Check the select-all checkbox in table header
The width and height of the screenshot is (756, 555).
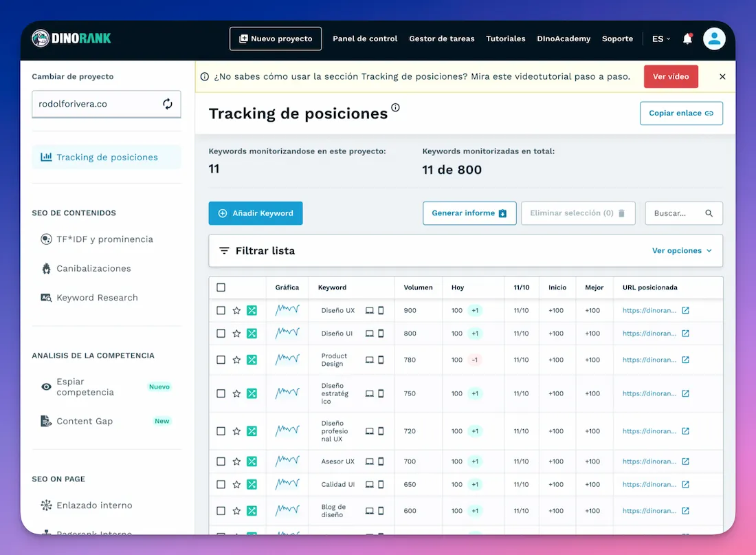221,287
